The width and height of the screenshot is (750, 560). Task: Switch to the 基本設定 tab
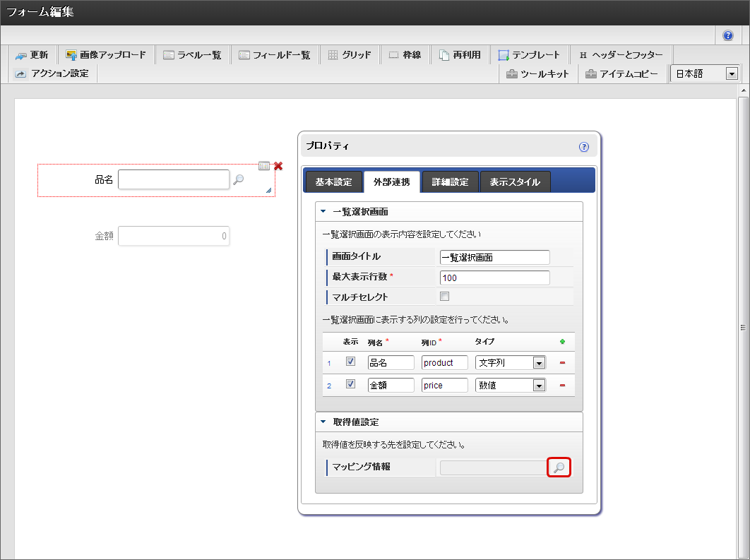click(333, 182)
